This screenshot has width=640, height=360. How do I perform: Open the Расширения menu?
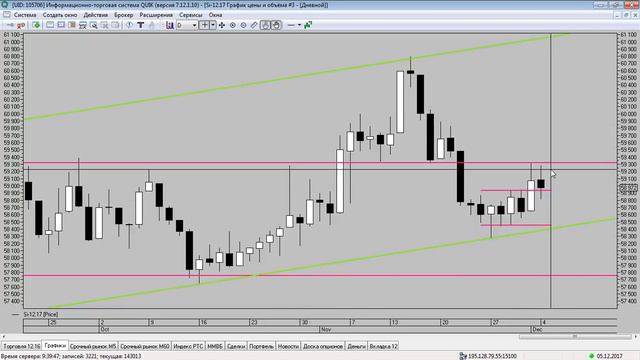pos(156,15)
